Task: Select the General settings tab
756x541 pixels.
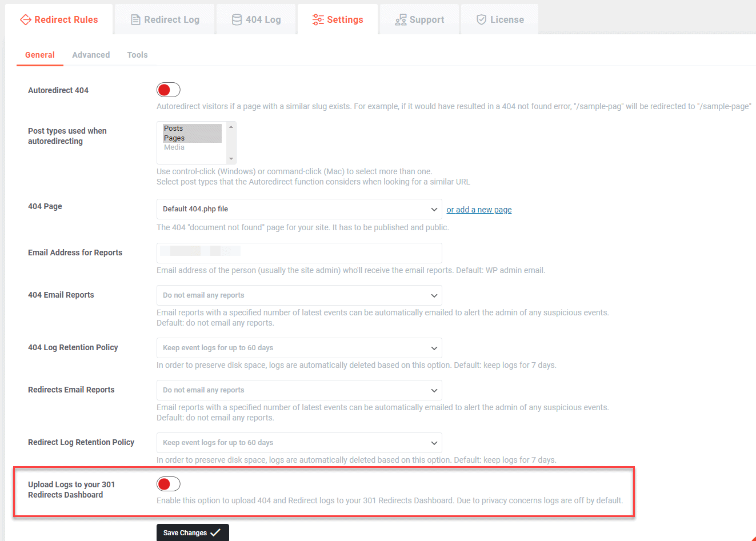Action: 39,54
